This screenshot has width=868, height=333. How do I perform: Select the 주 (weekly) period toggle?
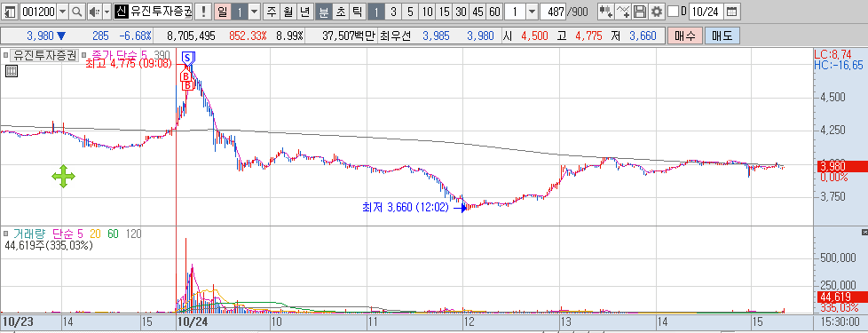click(x=272, y=11)
